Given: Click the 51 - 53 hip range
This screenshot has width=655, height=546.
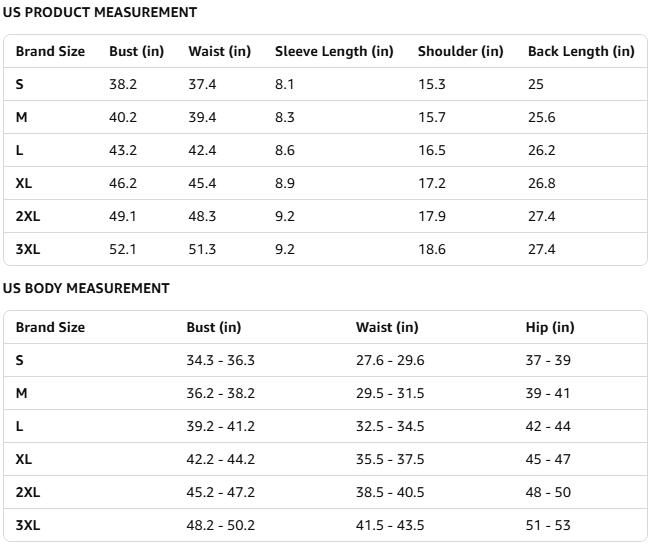Looking at the screenshot, I should click(548, 525).
